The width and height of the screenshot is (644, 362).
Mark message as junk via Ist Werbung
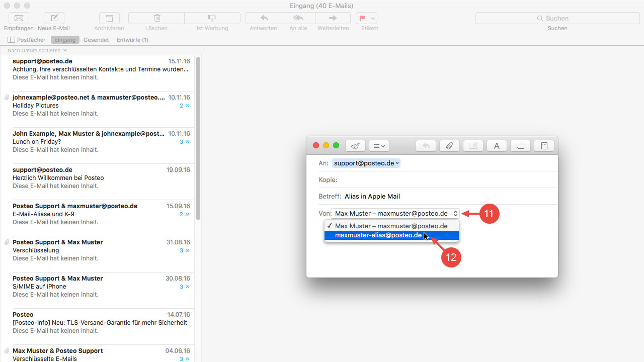[x=212, y=18]
